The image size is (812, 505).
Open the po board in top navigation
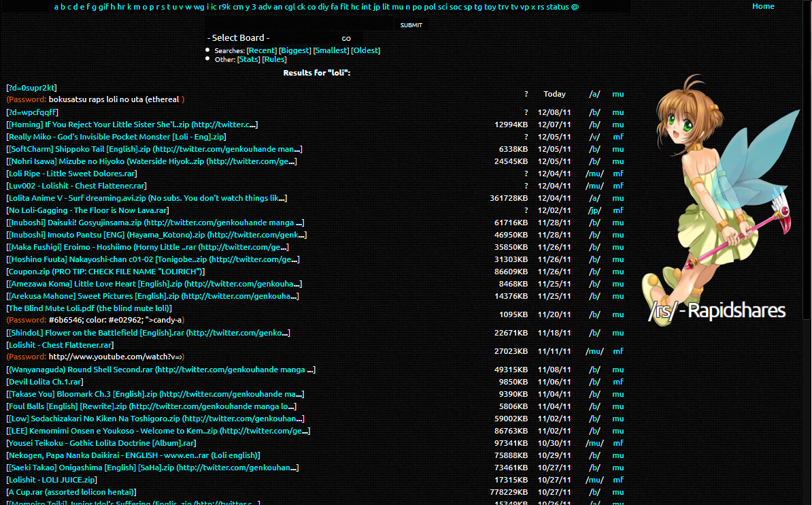point(417,7)
